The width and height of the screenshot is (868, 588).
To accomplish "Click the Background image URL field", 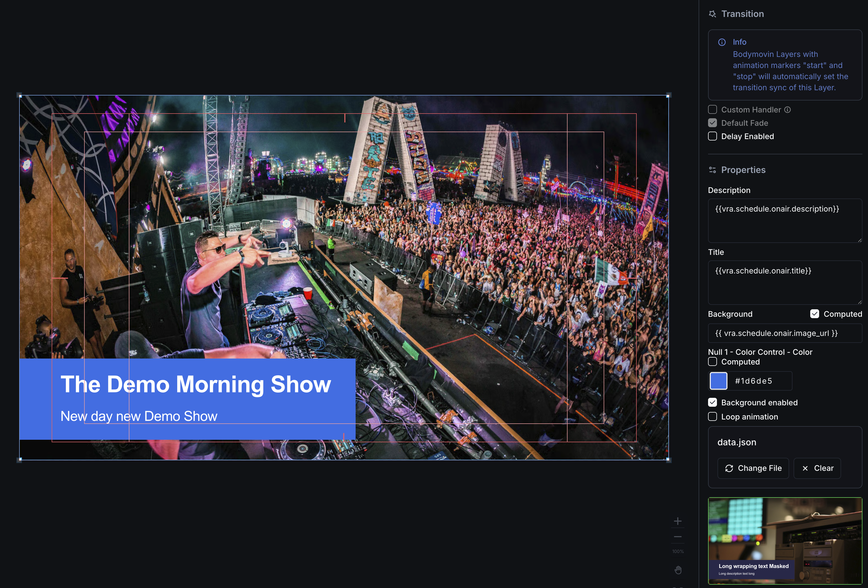I will coord(784,333).
